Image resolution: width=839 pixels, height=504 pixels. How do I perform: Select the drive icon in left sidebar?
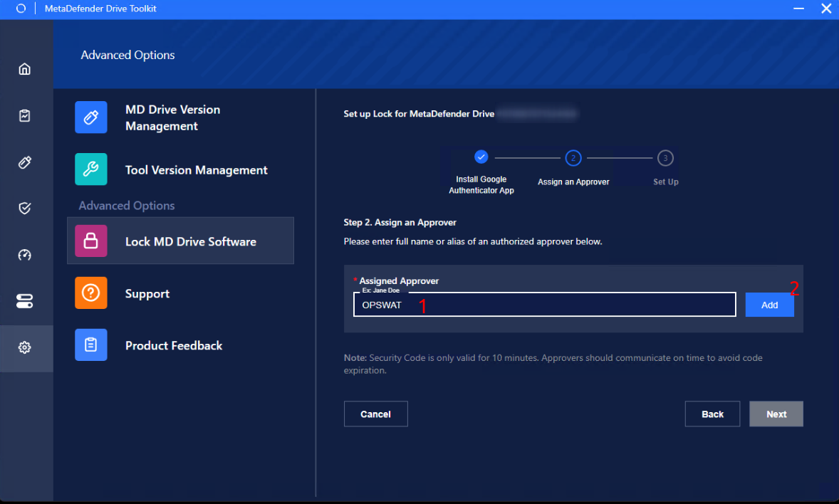(x=25, y=162)
